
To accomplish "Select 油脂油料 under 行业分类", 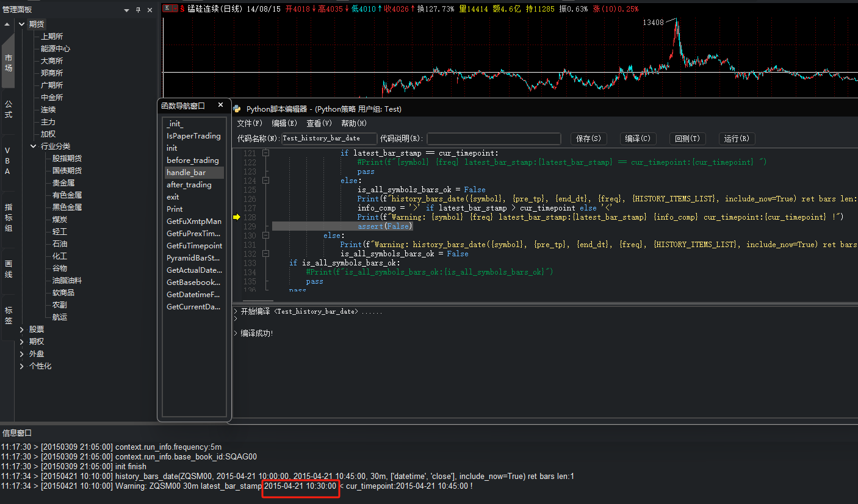I will click(67, 281).
